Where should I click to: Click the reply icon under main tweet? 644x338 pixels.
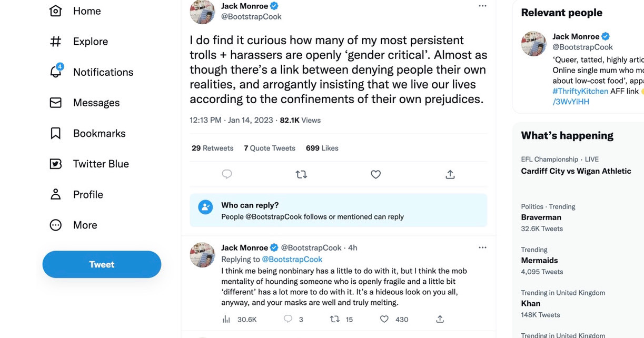click(x=227, y=174)
